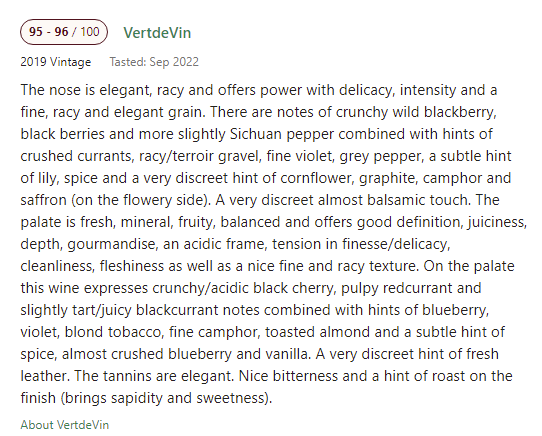542x436 pixels.
Task: Click the phrase 'Sichuan pepper' in the review
Action: tap(282, 134)
